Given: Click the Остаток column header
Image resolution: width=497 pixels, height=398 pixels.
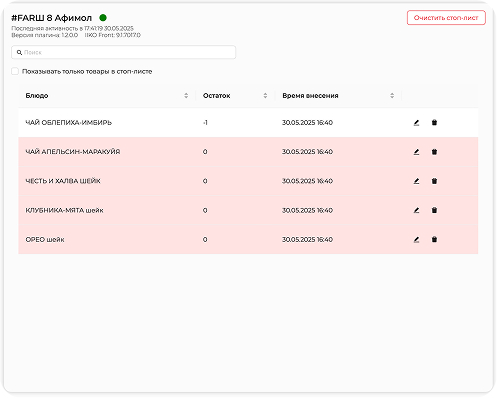Looking at the screenshot, I should point(235,96).
